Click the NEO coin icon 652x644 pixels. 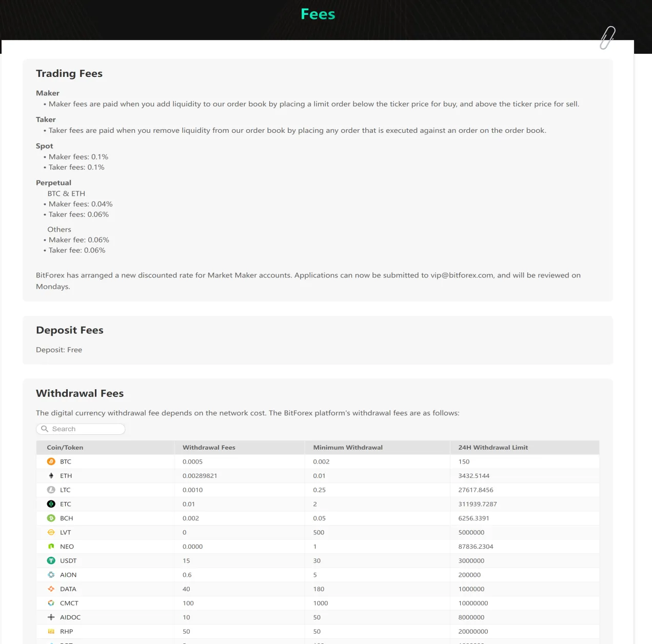click(51, 547)
